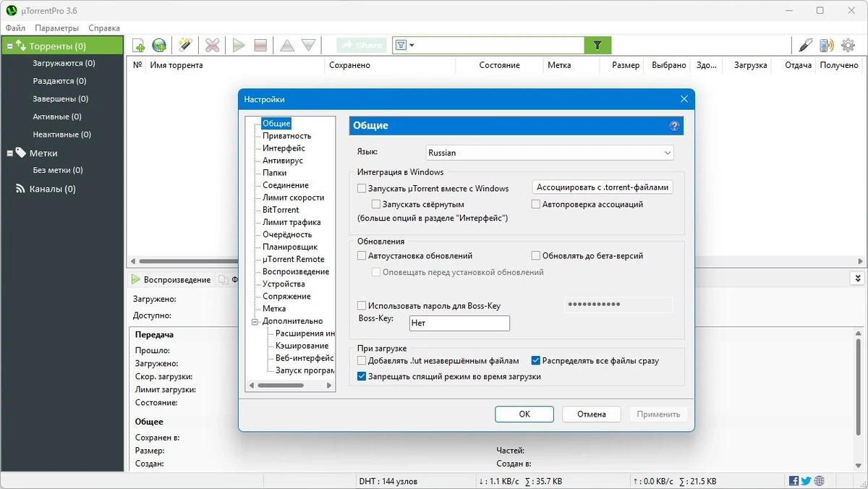Enable Запускать µTorrent вместе с Windows
868x489 pixels.
click(x=362, y=188)
